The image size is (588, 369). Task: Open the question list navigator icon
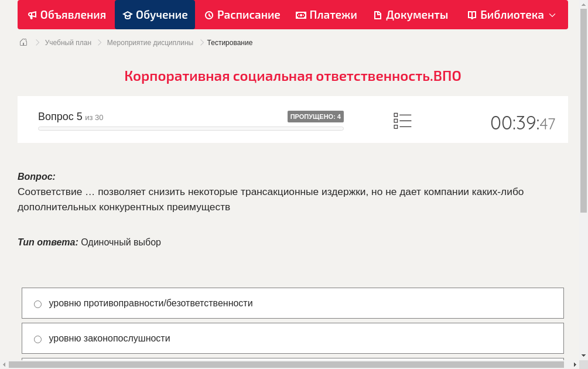pyautogui.click(x=402, y=121)
